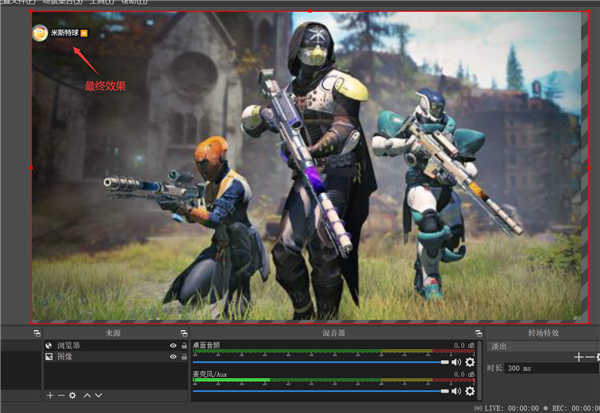Open desktop audio (桌面音频) settings gear

click(470, 362)
